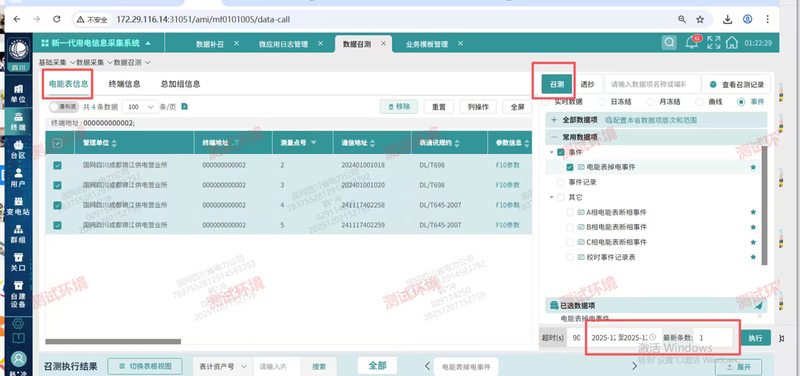Click the 重置 button
800x376 pixels.
439,107
